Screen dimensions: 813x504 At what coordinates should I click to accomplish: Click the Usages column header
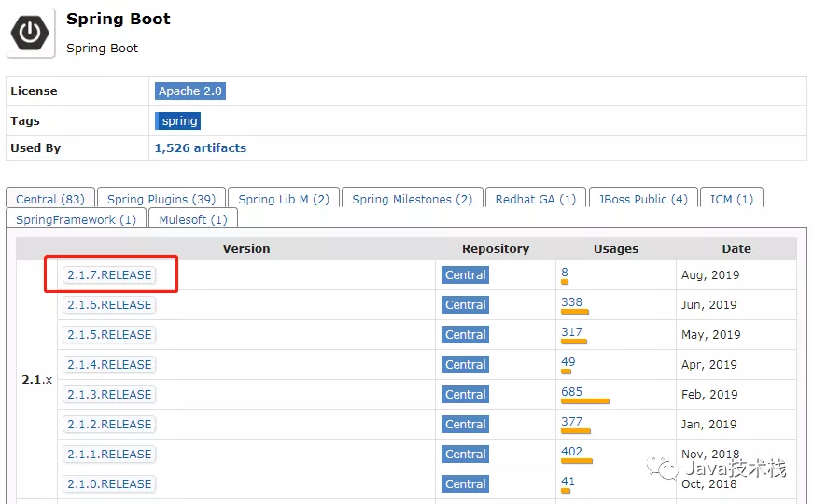pyautogui.click(x=616, y=249)
